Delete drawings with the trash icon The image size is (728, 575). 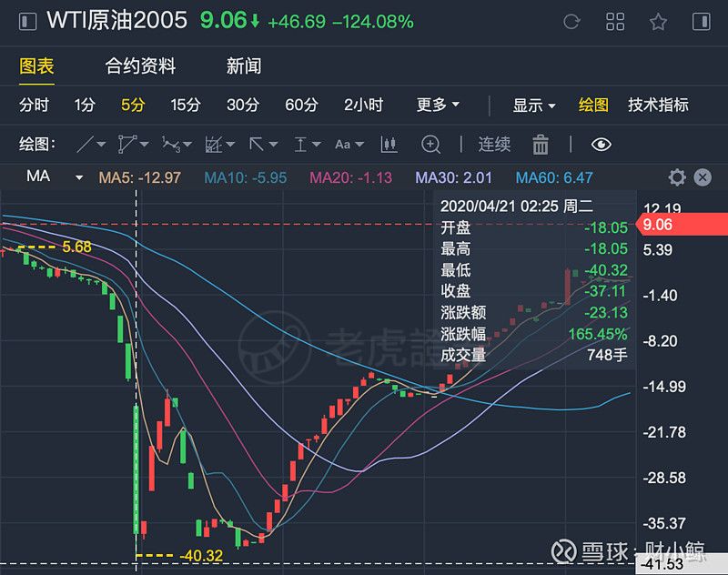(541, 145)
